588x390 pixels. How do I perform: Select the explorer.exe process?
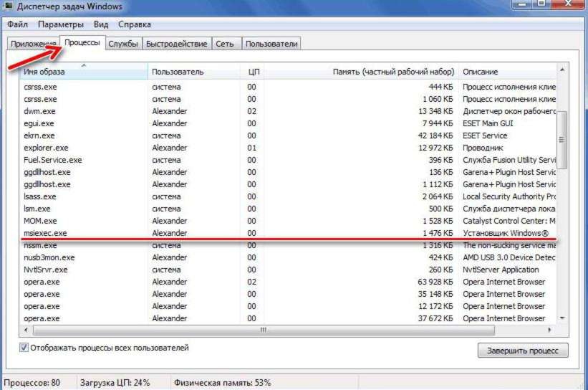(289, 148)
